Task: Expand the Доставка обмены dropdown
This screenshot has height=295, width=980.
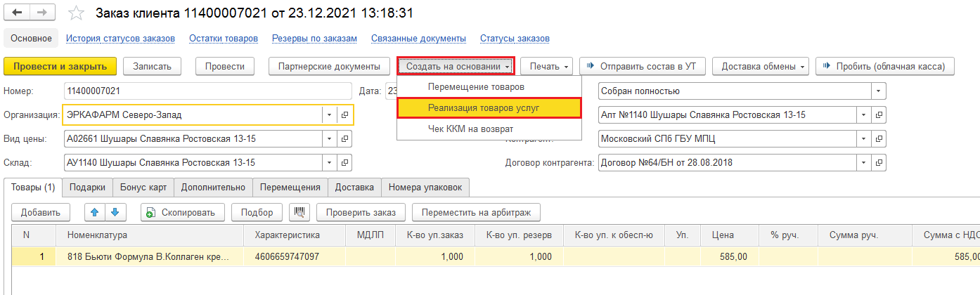Action: [760, 67]
